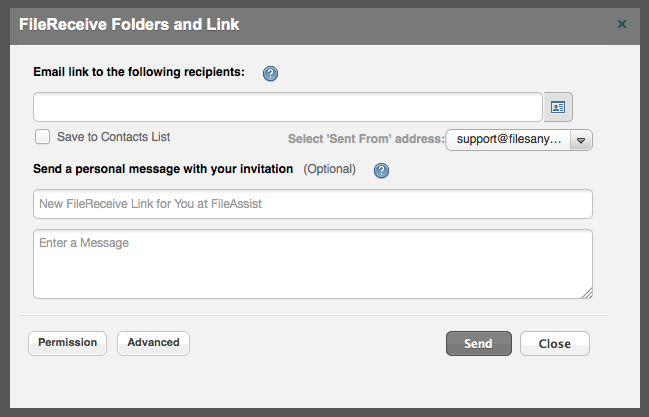This screenshot has height=417, width=649.
Task: Click the FileReceive Folders and Link title
Action: 129,22
